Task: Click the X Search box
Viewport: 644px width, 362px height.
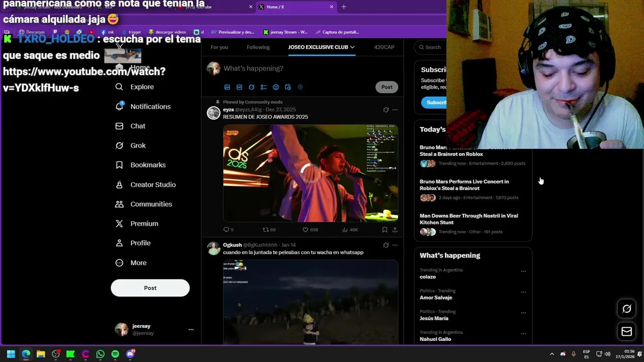Action: click(x=431, y=47)
